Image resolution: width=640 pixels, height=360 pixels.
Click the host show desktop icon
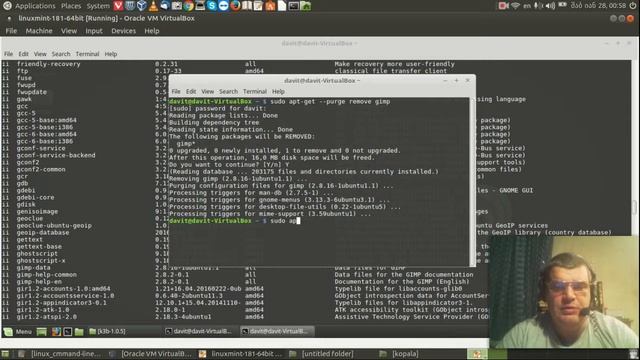(5, 354)
